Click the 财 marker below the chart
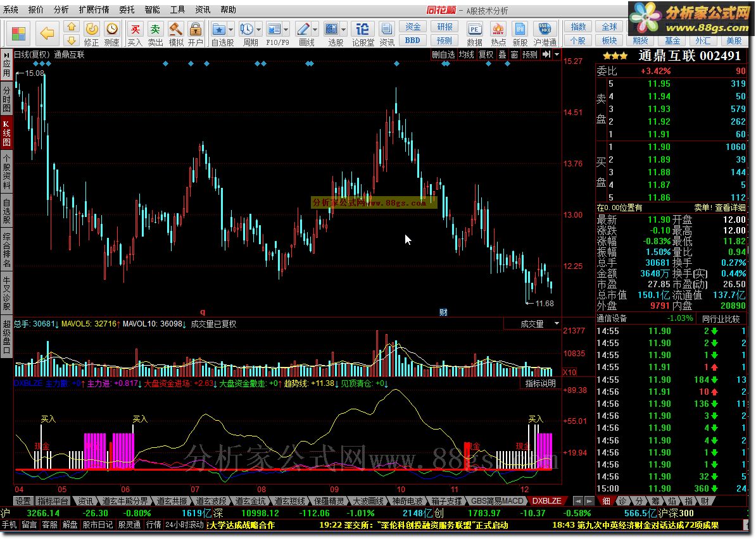 (443, 312)
